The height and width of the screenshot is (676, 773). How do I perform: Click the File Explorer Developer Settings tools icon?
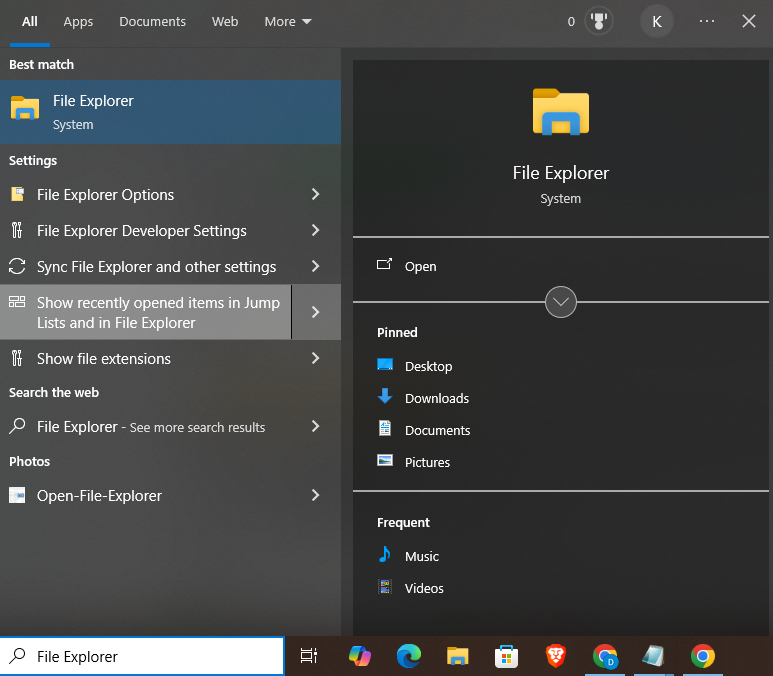(17, 230)
